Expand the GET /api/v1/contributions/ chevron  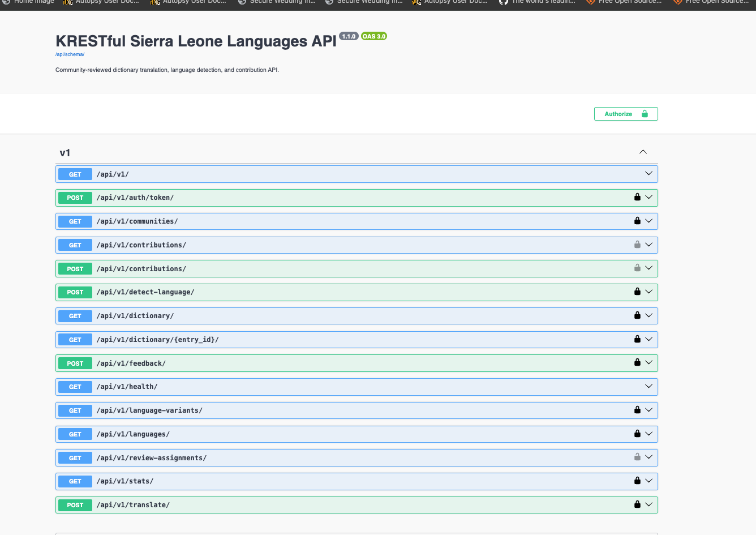point(649,245)
